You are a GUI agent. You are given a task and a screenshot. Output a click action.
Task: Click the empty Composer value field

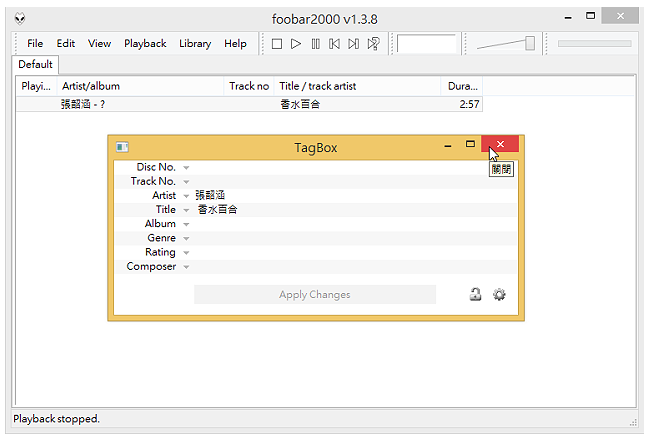355,266
